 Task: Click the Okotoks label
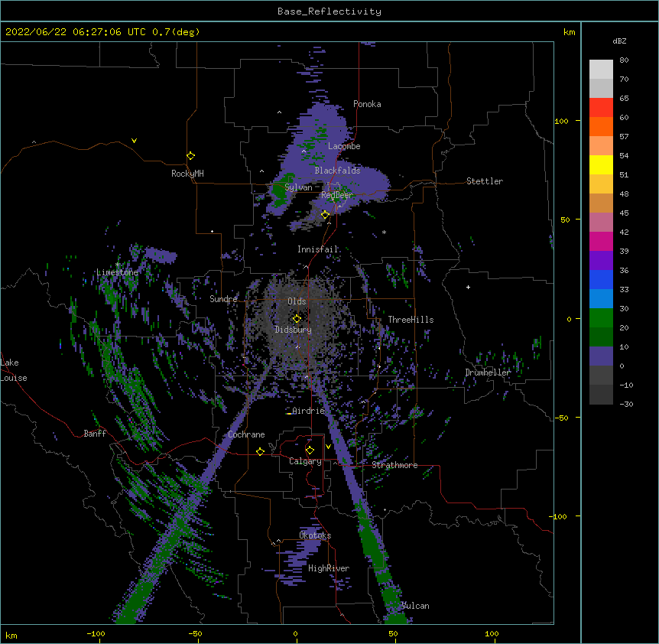pos(315,535)
